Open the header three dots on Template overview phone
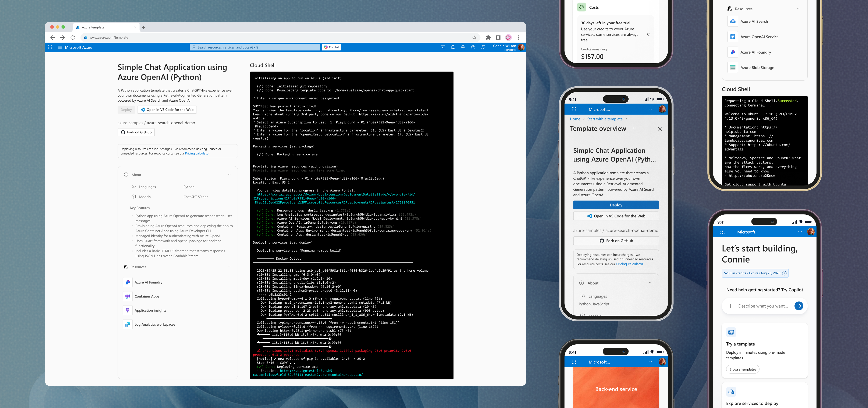The width and height of the screenshot is (868, 408). pyautogui.click(x=651, y=109)
